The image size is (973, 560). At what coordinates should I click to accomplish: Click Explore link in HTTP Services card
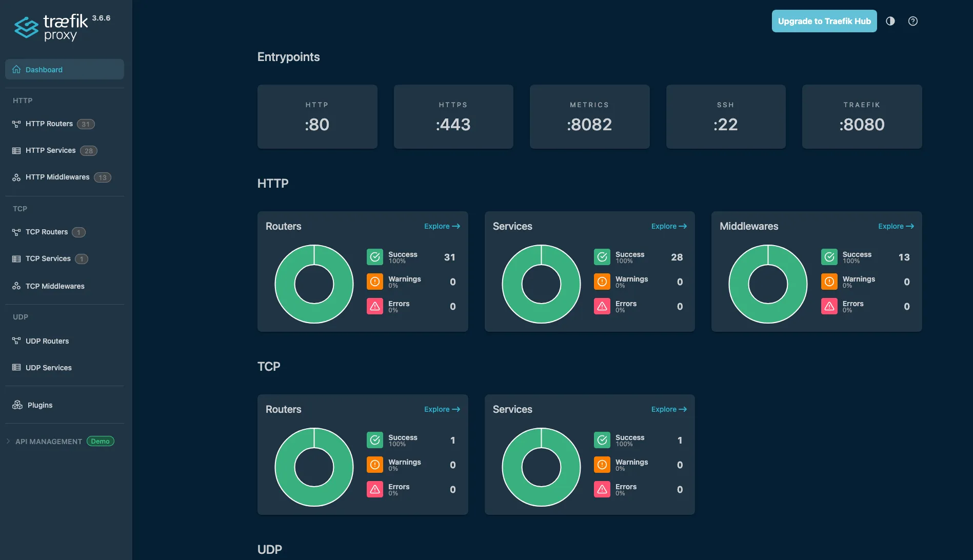pyautogui.click(x=668, y=226)
